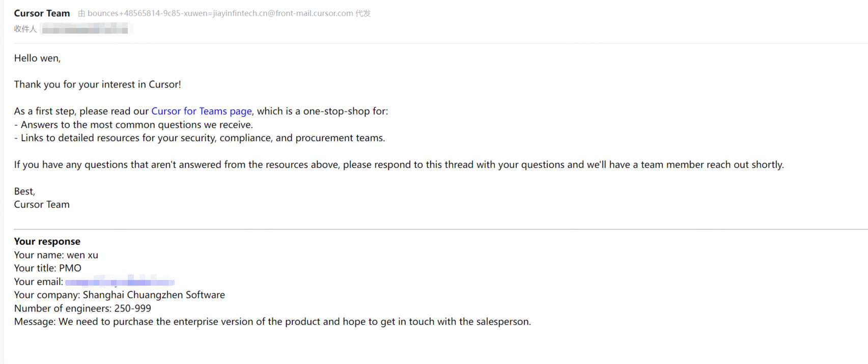Click the Shanghai Chuangzhen Software company line
This screenshot has width=868, height=364.
click(x=119, y=295)
